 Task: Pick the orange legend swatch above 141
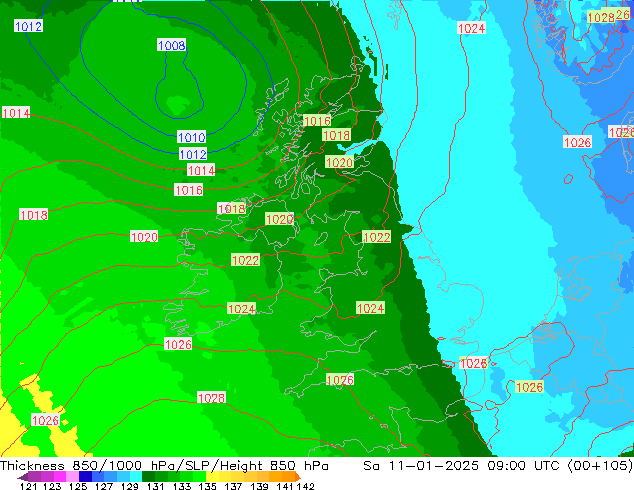point(288,477)
